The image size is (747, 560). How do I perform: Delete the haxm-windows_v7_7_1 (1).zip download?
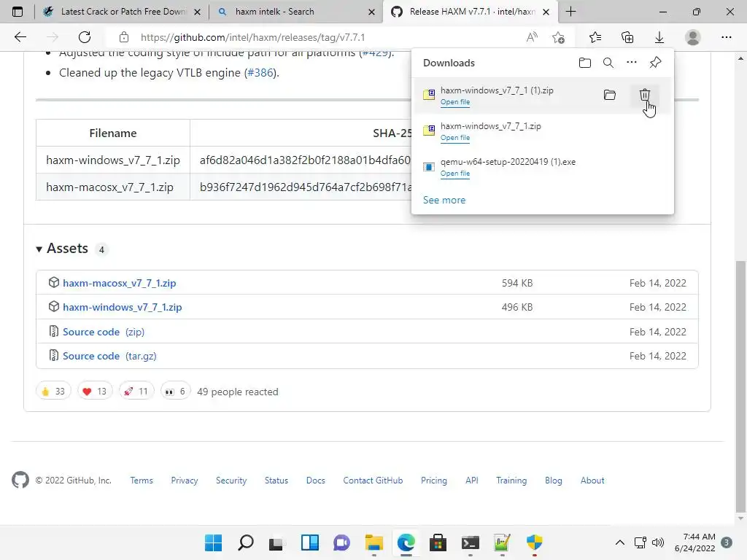point(644,95)
